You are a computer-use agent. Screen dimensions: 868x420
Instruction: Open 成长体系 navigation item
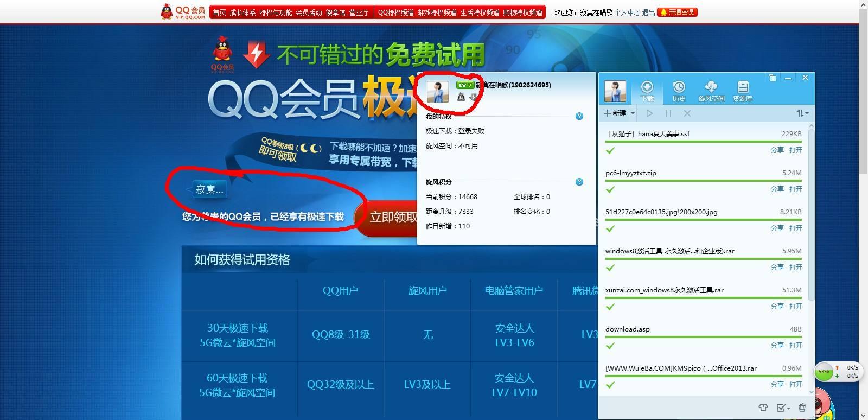(242, 12)
